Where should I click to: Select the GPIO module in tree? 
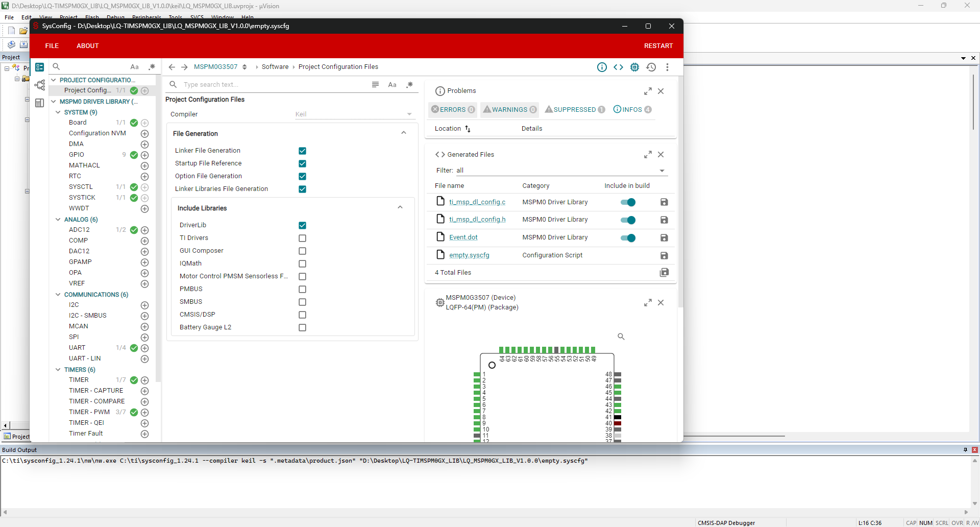coord(77,155)
